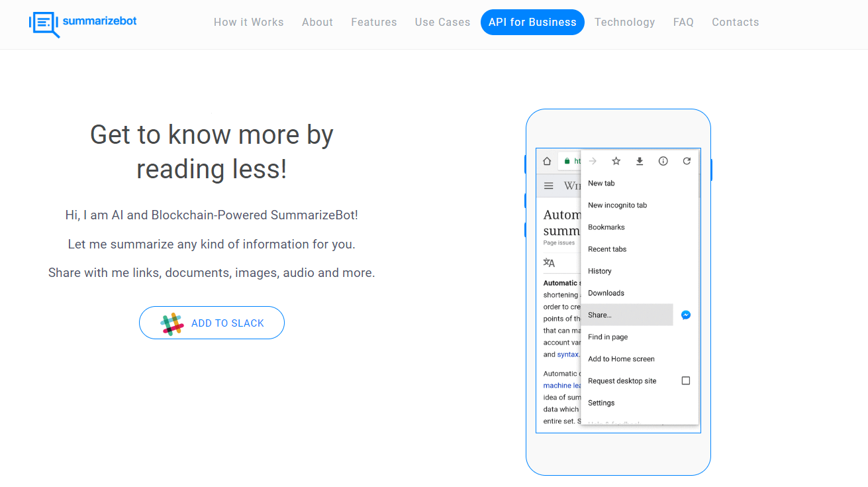
Task: Click the Slack logo icon
Action: point(172,323)
